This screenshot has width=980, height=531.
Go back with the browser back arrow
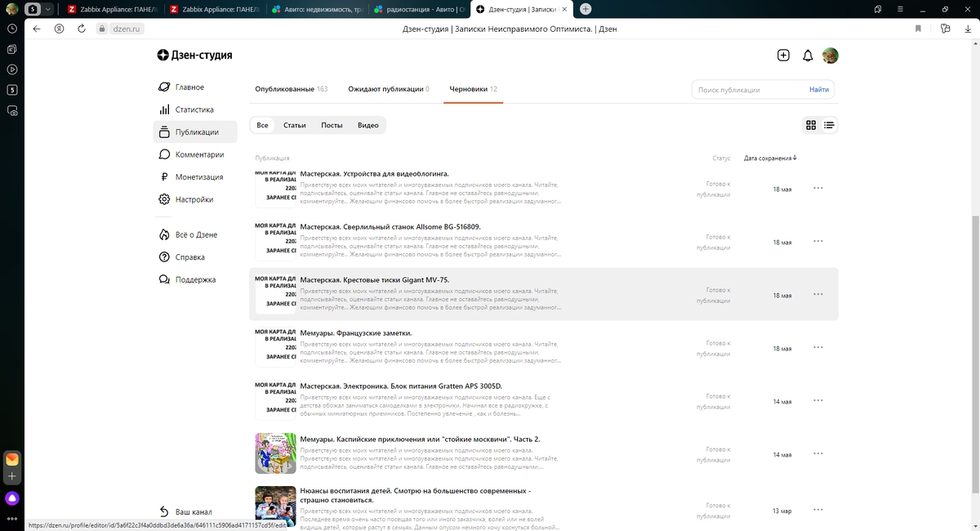[x=36, y=28]
